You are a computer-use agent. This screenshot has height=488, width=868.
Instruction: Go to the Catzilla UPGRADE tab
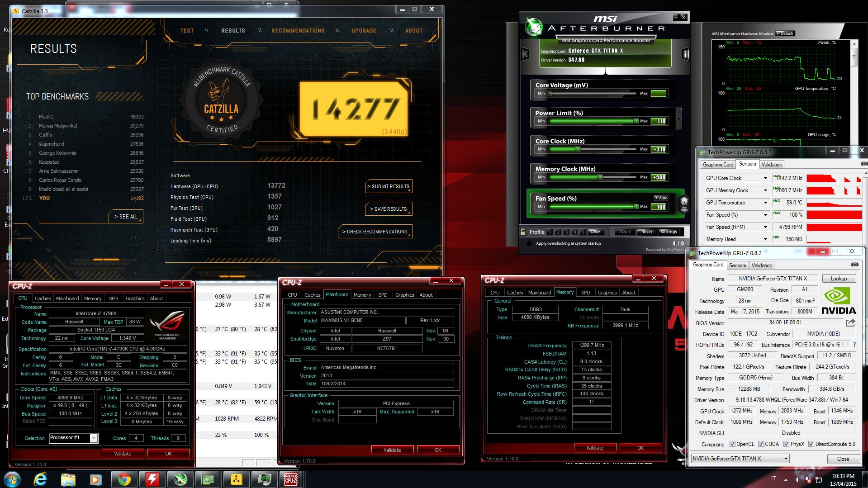[364, 31]
